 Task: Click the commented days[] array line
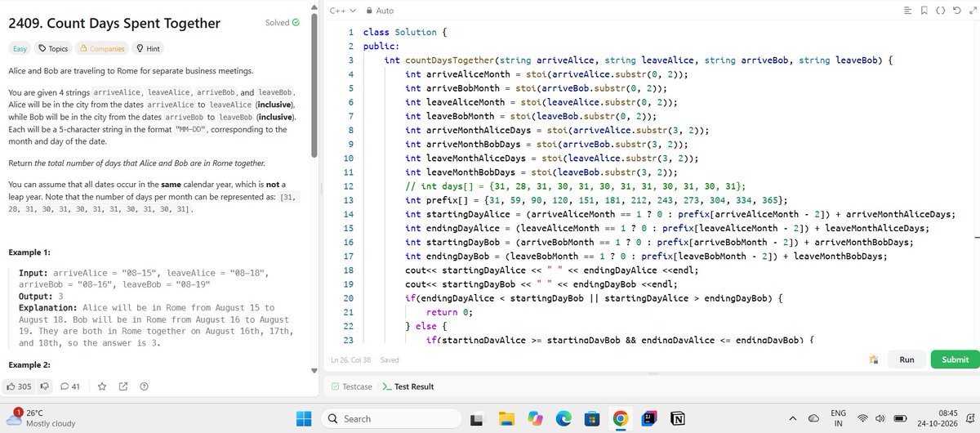click(575, 186)
